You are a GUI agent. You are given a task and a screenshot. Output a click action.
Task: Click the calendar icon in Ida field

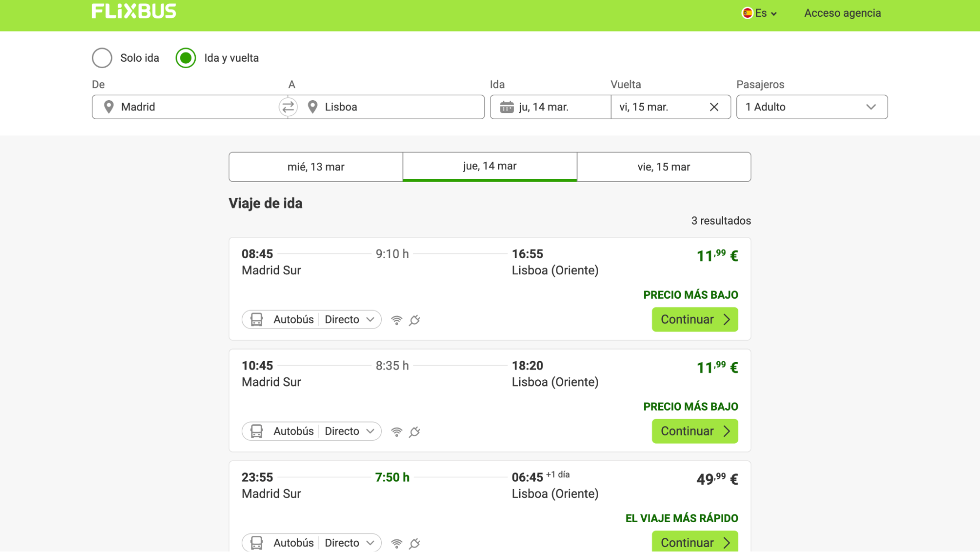pyautogui.click(x=506, y=107)
